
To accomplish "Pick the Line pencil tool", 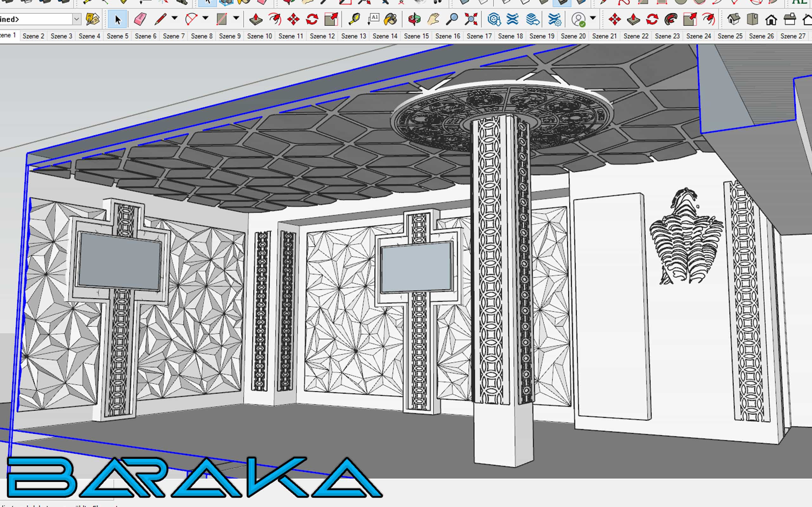I will tap(160, 19).
